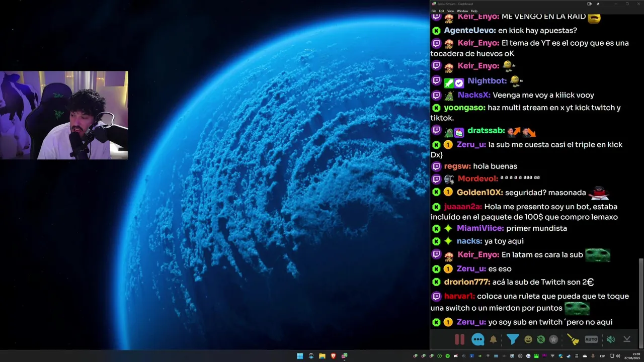
Task: Open the View menu
Action: (450, 11)
